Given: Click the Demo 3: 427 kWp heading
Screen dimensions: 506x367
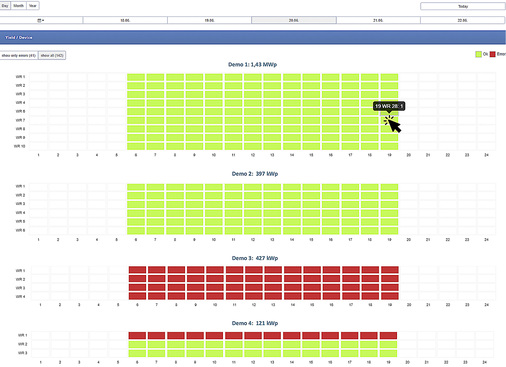Looking at the screenshot, I should tap(255, 258).
